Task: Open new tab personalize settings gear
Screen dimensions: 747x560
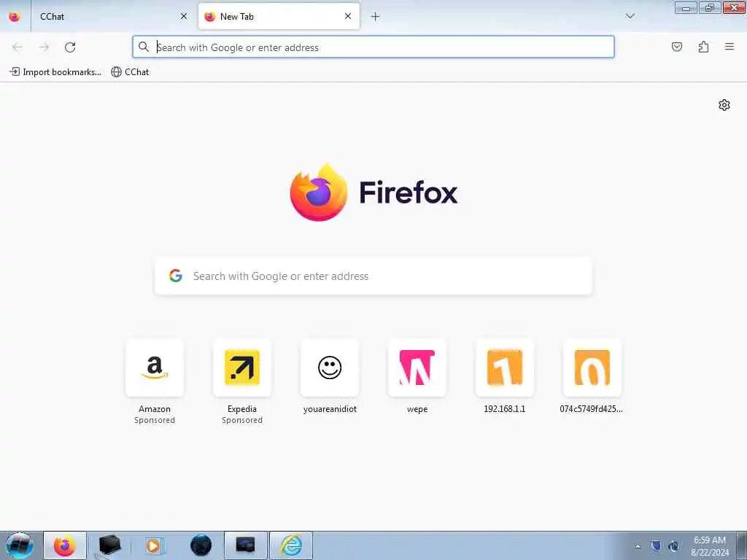Action: (724, 105)
